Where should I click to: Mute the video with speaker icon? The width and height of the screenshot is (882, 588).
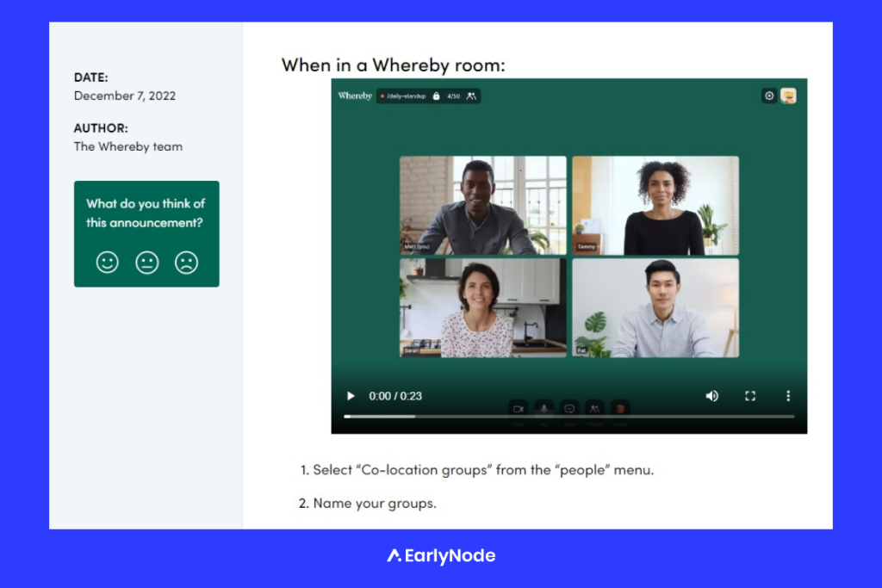coord(712,396)
